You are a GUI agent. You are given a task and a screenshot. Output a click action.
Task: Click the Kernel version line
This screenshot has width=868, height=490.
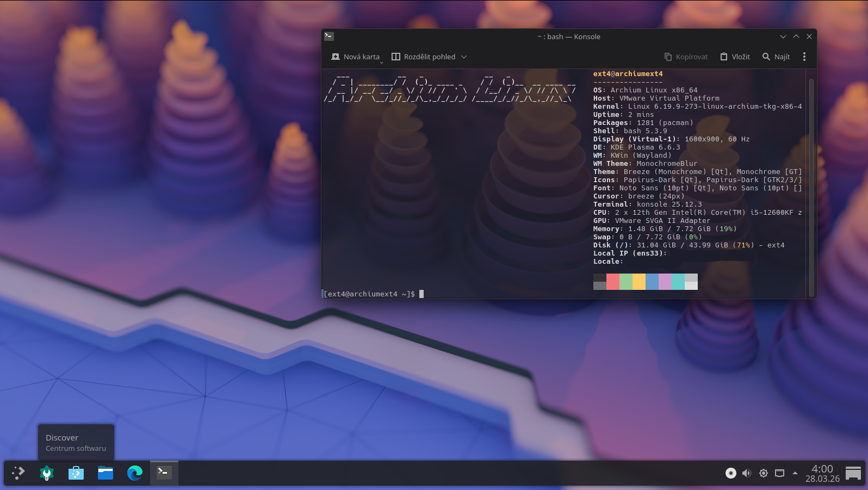tap(698, 107)
